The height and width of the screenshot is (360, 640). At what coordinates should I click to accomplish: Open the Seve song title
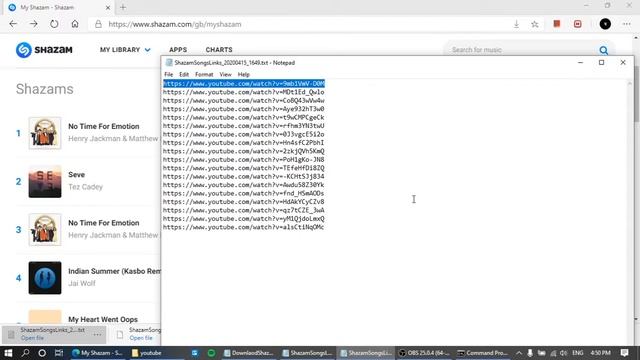click(x=76, y=175)
